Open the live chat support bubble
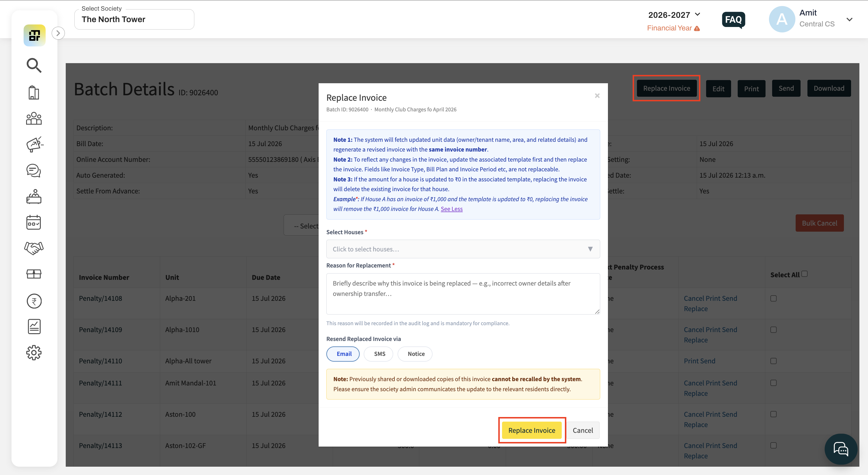The width and height of the screenshot is (868, 475). (x=841, y=449)
